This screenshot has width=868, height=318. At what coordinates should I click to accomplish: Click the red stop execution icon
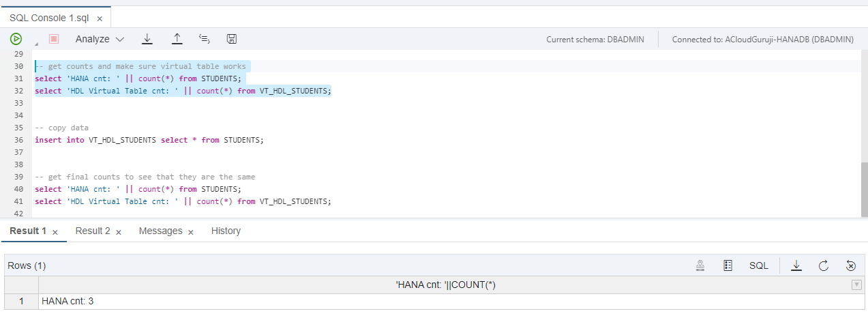[54, 39]
